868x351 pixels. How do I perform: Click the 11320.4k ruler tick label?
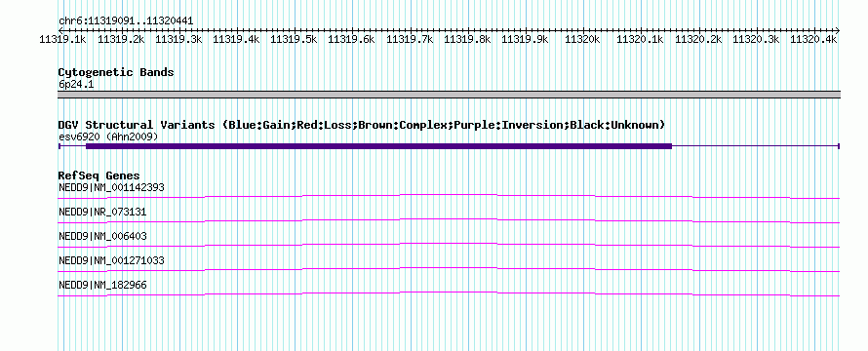click(812, 39)
